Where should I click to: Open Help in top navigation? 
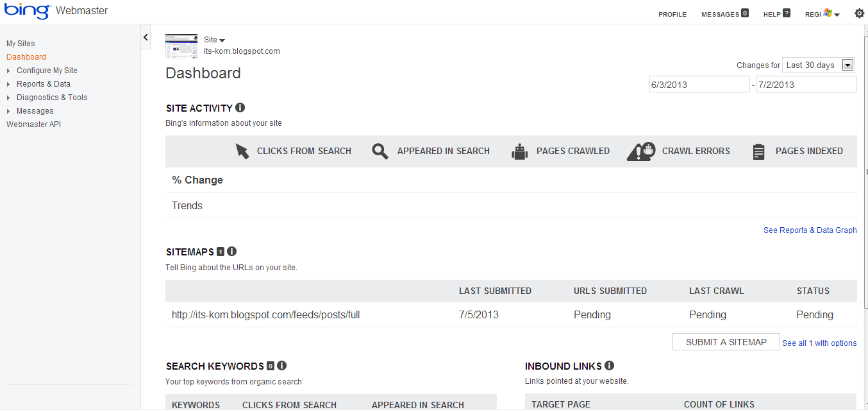(772, 14)
